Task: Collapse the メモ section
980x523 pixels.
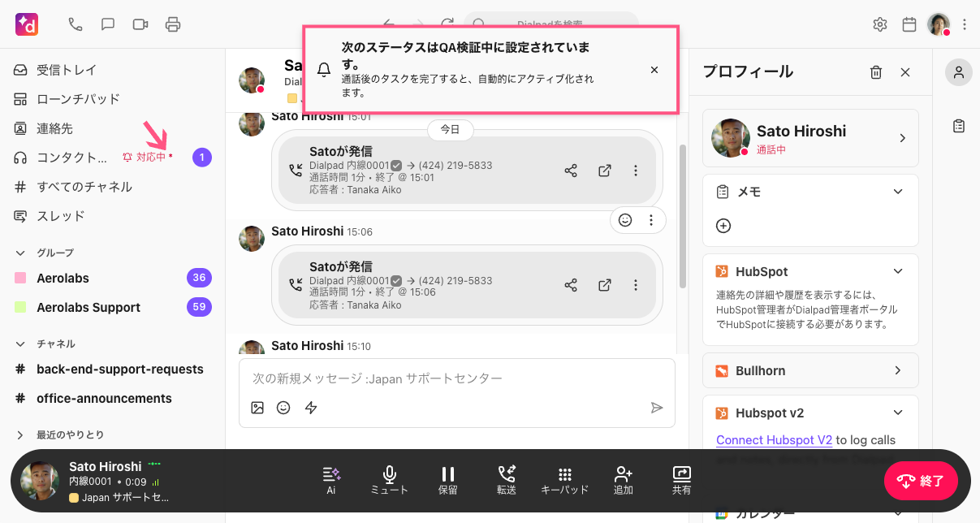Action: tap(898, 192)
